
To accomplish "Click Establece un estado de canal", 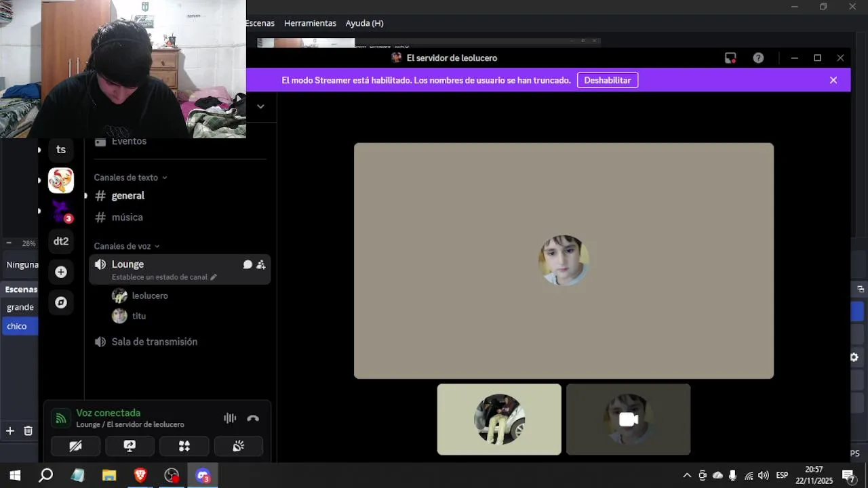I will point(159,277).
